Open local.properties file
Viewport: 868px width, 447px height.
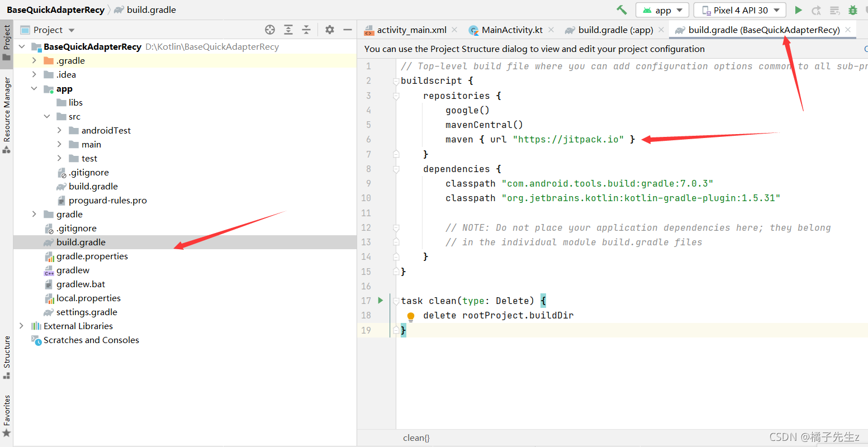(x=82, y=298)
